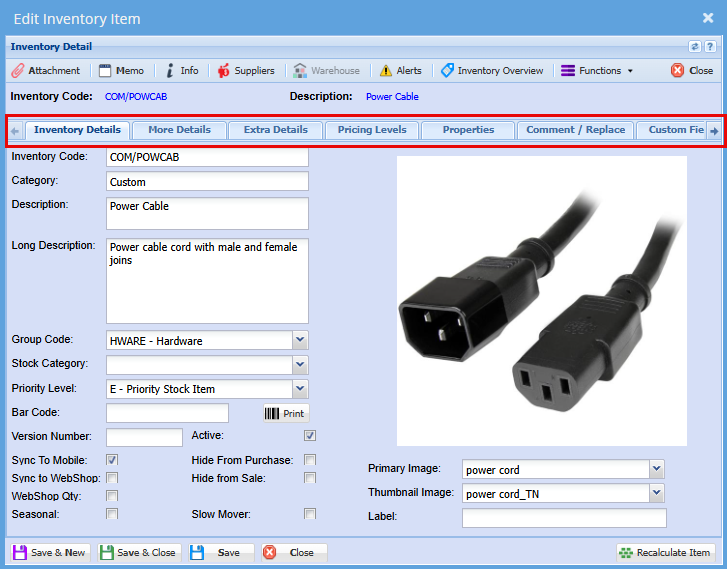Viewport: 727px width, 569px height.
Task: Switch to the Pricing Levels tab
Action: click(x=372, y=130)
